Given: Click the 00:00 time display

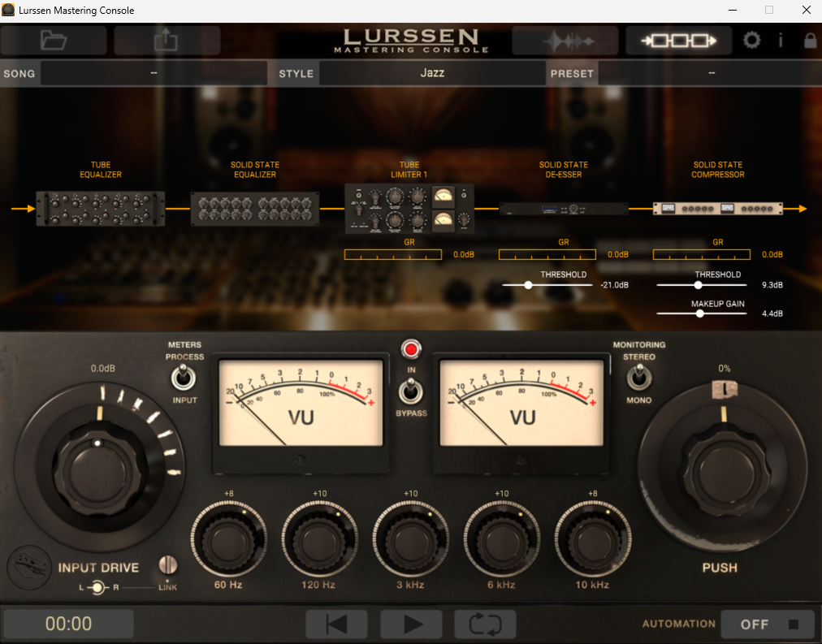Looking at the screenshot, I should coord(69,624).
